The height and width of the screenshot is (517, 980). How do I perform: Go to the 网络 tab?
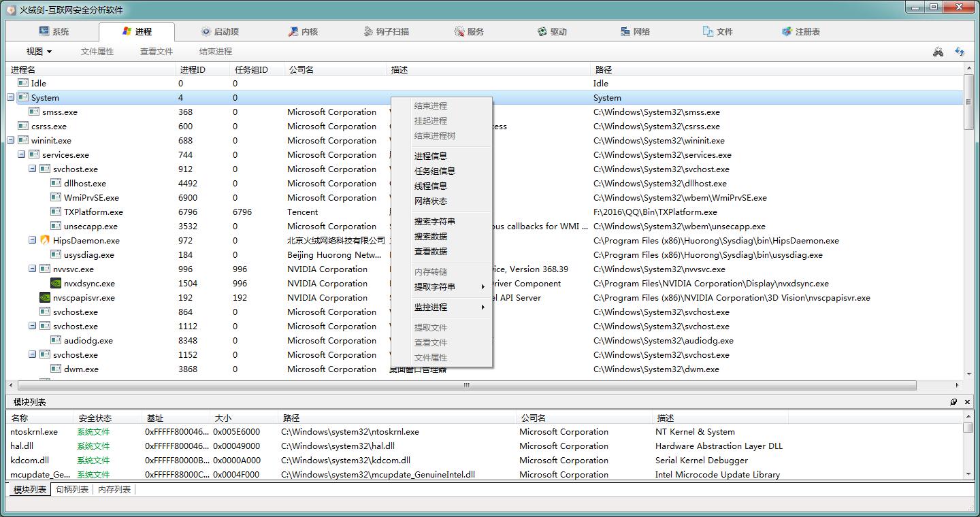tap(634, 31)
